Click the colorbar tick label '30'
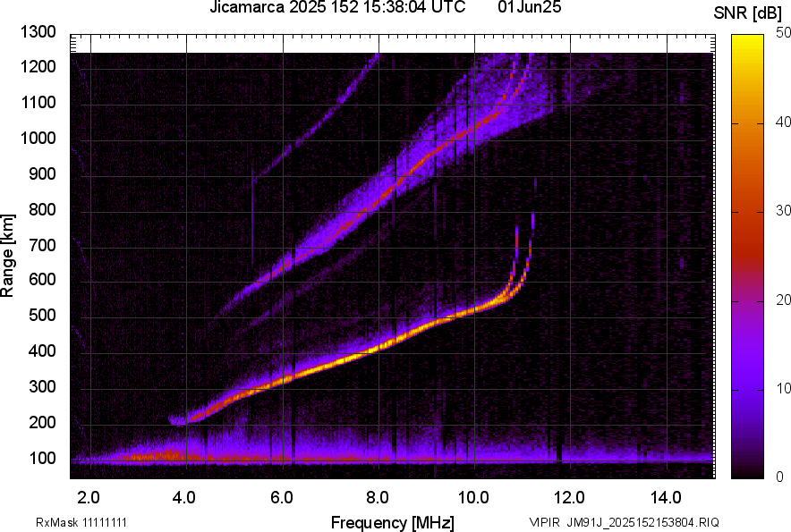Viewport: 791px width, 532px height. coord(783,211)
